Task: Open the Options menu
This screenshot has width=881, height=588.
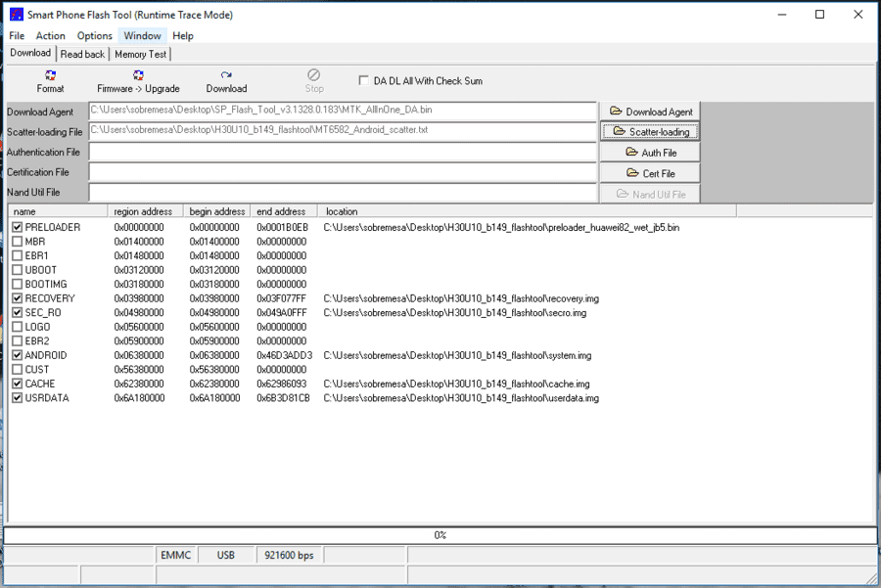Action: pyautogui.click(x=94, y=35)
